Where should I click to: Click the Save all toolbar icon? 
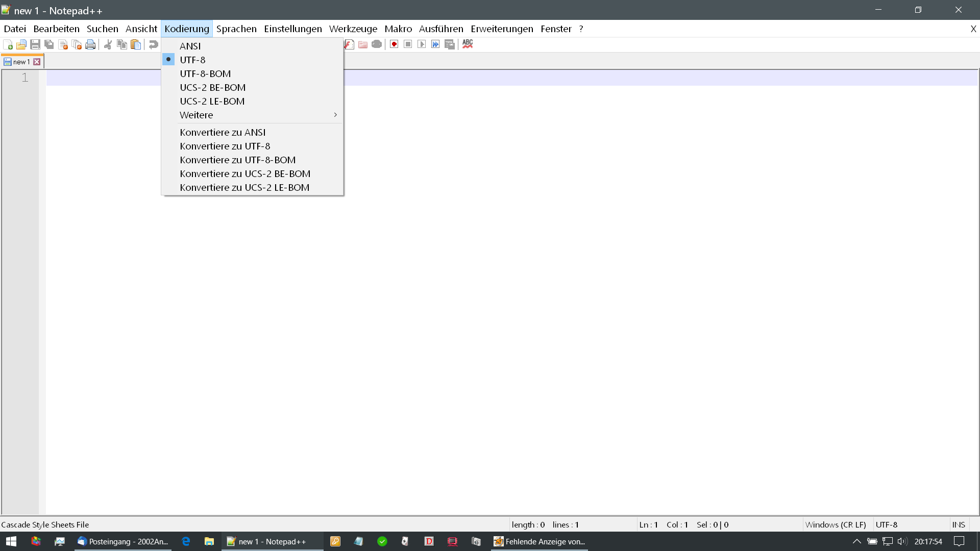(49, 44)
